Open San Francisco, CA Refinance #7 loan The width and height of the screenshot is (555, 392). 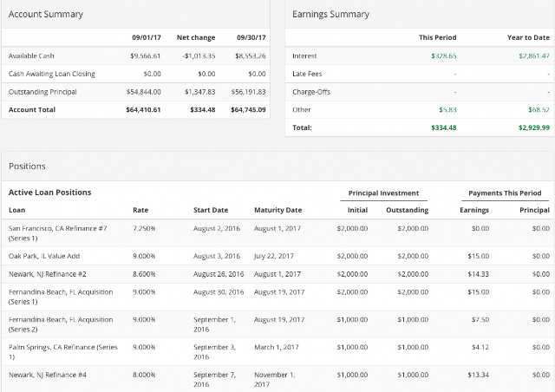click(58, 233)
